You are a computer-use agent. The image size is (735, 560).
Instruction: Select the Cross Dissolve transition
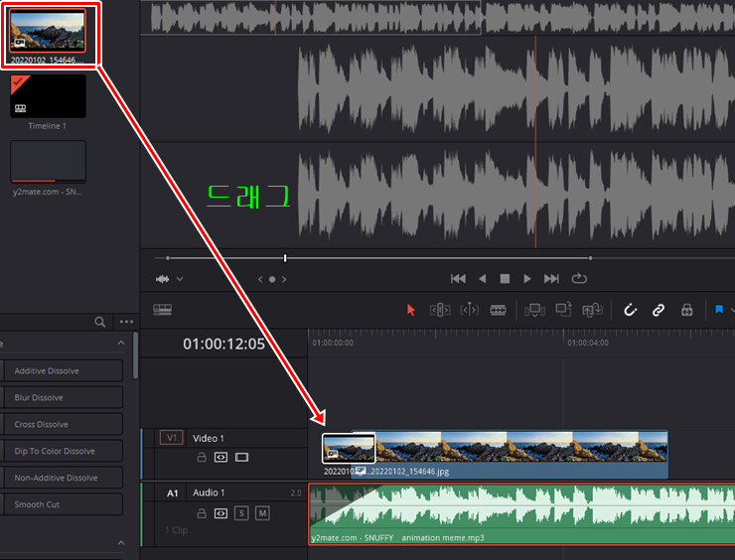click(63, 424)
